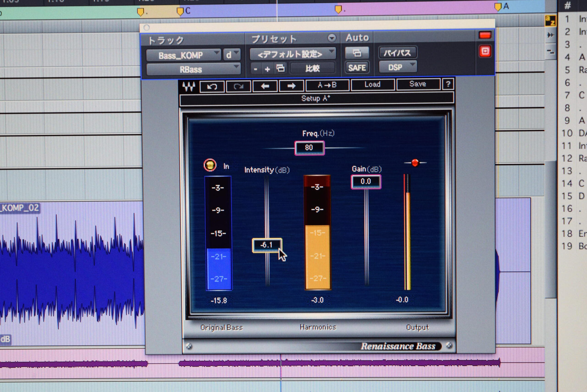Select previous preset with minus button
587x392 pixels.
255,69
